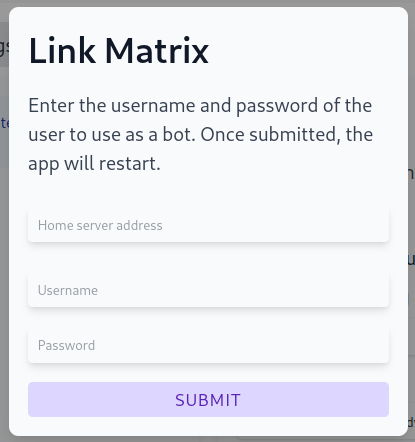Submit the Link Matrix form
The height and width of the screenshot is (442, 415).
pyautogui.click(x=208, y=399)
